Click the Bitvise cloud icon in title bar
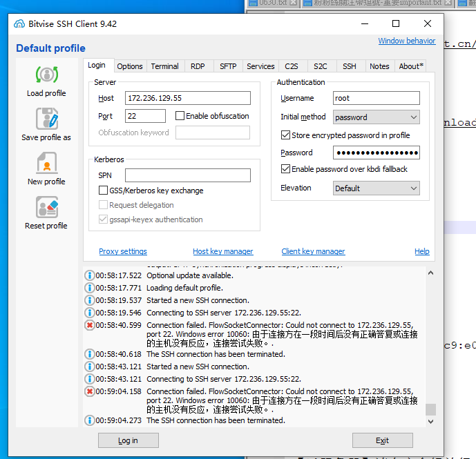Viewport: 476px width, 459px height. (19, 24)
